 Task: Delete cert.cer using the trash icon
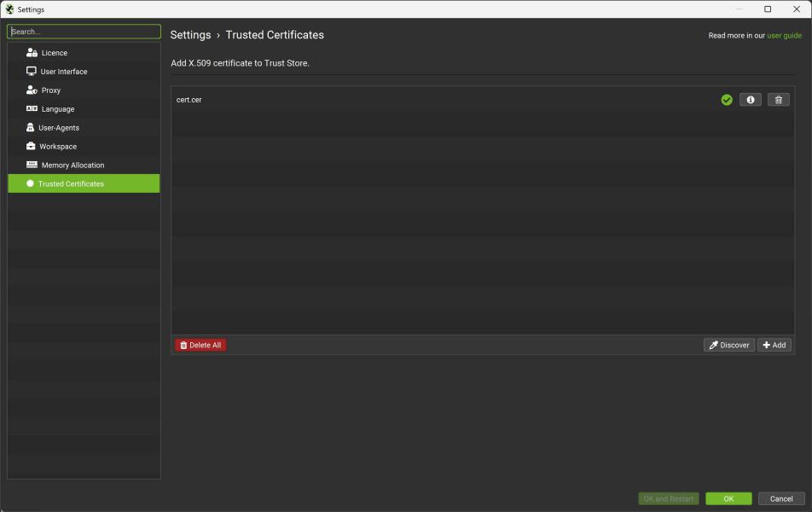coord(778,100)
